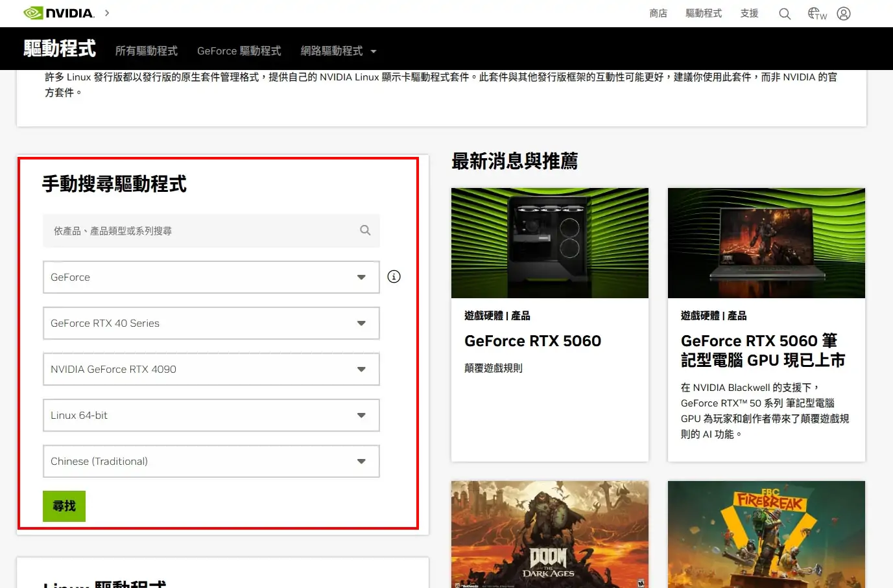Expand the Chinese (Traditional) language dropdown
The width and height of the screenshot is (893, 588).
(x=211, y=462)
